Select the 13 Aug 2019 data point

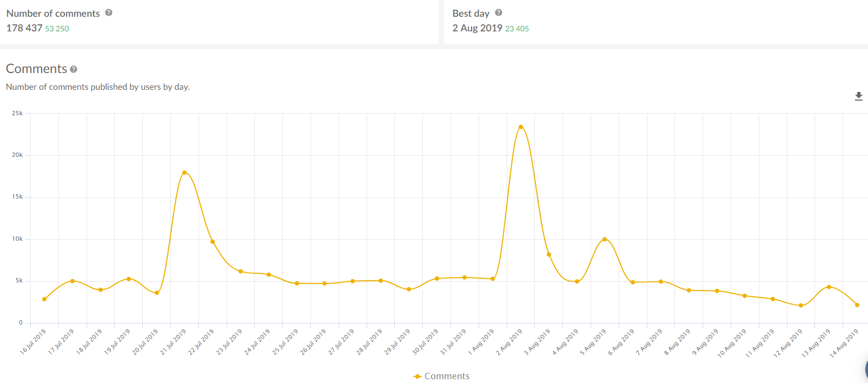(x=829, y=287)
